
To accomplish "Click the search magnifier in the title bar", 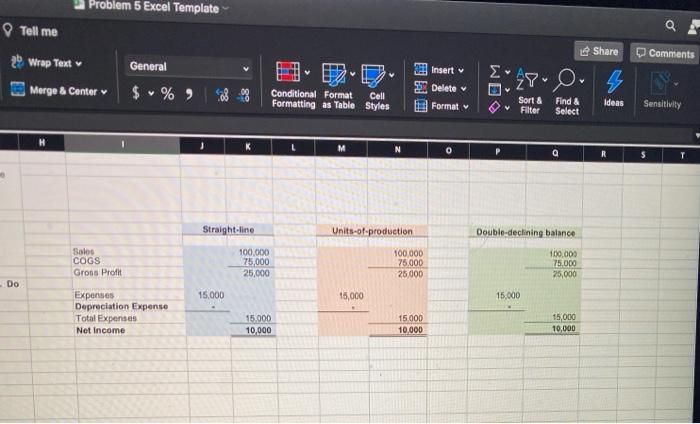I will click(x=671, y=26).
